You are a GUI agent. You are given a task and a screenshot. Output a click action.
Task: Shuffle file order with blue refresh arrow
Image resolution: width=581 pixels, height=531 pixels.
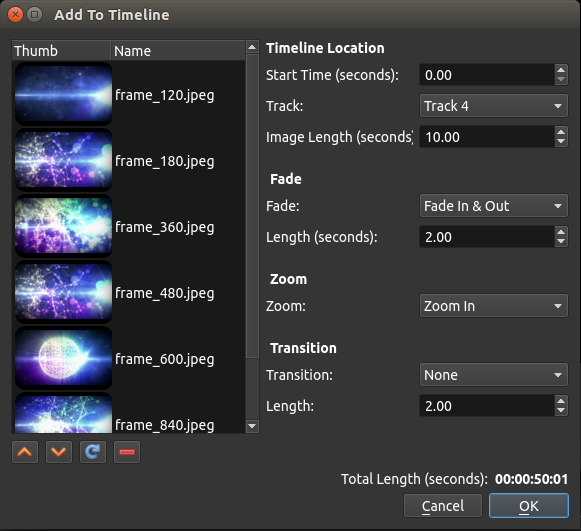(x=93, y=452)
